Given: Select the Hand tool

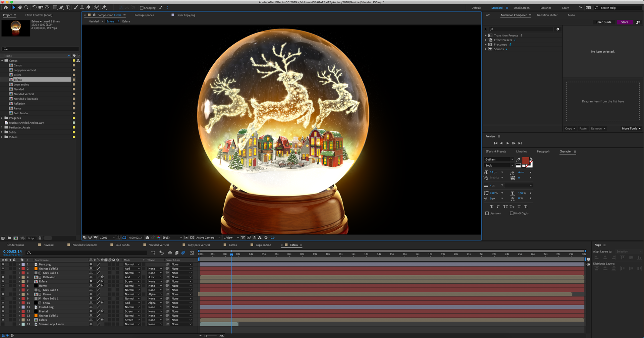Looking at the screenshot, I should (20, 7).
